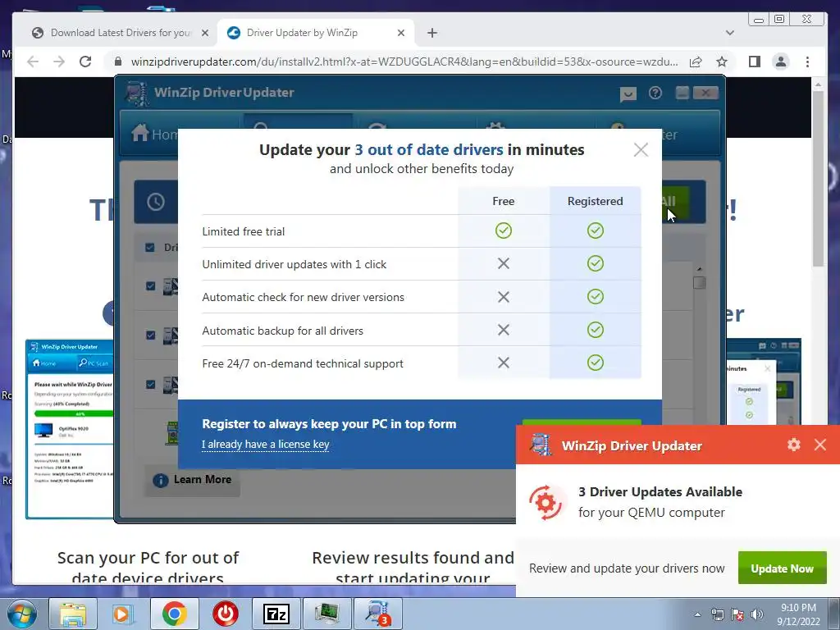Close the 'Driver Updater by WinZip' tab
Screen dimensions: 840x630
pyautogui.click(x=400, y=33)
